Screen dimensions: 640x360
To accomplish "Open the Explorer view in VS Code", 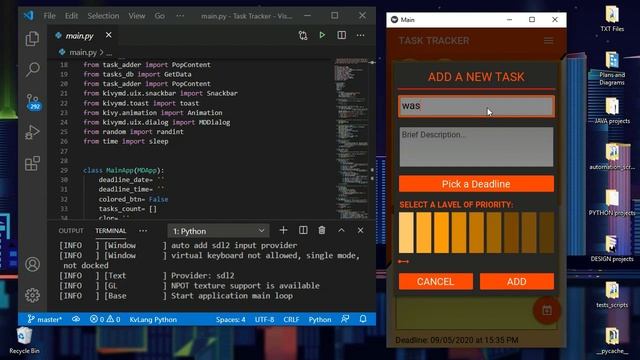I will 32,39.
